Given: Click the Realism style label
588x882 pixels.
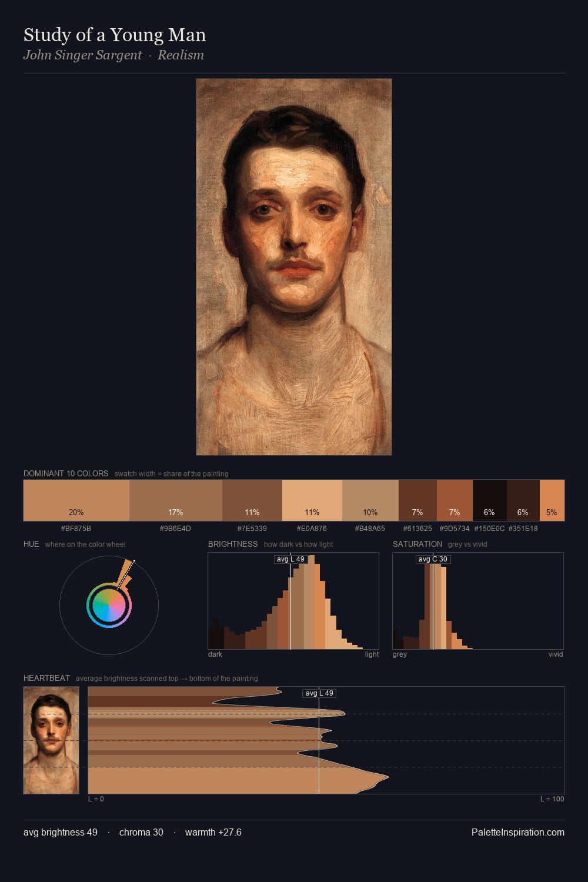Looking at the screenshot, I should tap(181, 55).
